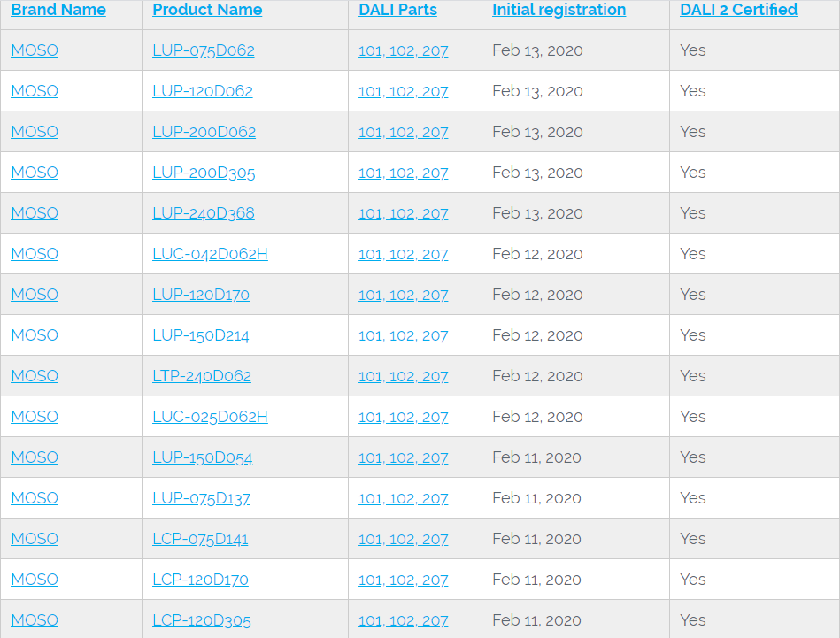Sort by Initial registration date header
Screen dimensions: 840x638
559,10
